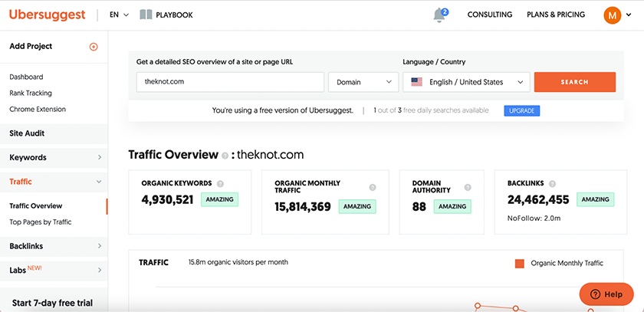The height and width of the screenshot is (312, 644).
Task: Collapse the Traffic sidebar section
Action: click(x=54, y=182)
